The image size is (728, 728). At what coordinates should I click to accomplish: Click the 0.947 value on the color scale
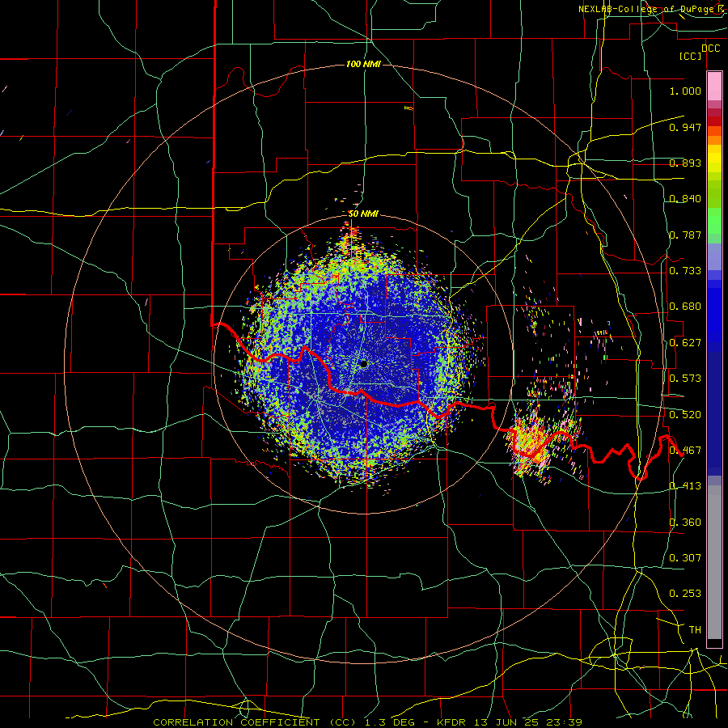point(685,127)
